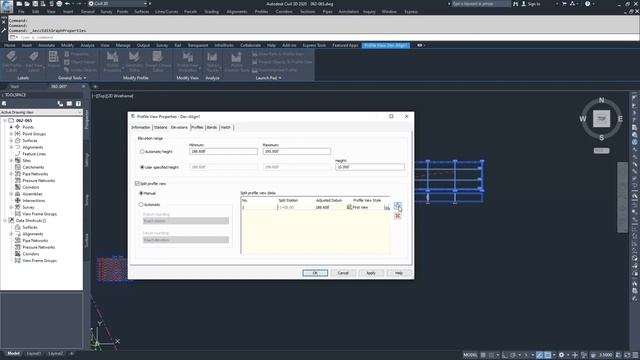Expand the Assemblies tree node
Viewport: 640px width, 360px height.
coord(11,194)
